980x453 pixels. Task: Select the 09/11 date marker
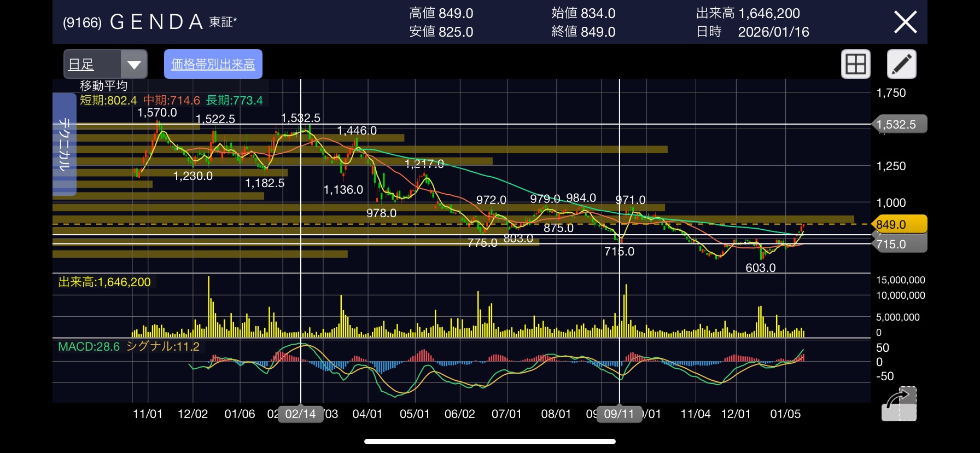tap(619, 414)
